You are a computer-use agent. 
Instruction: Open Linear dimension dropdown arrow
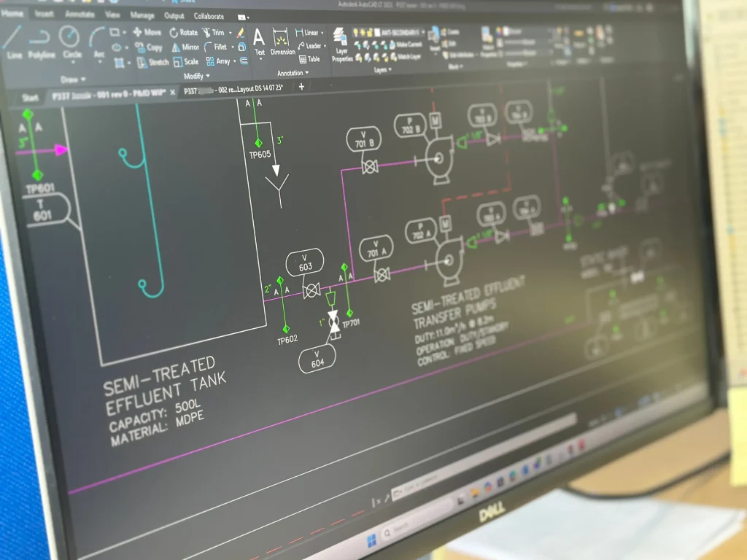pos(322,32)
